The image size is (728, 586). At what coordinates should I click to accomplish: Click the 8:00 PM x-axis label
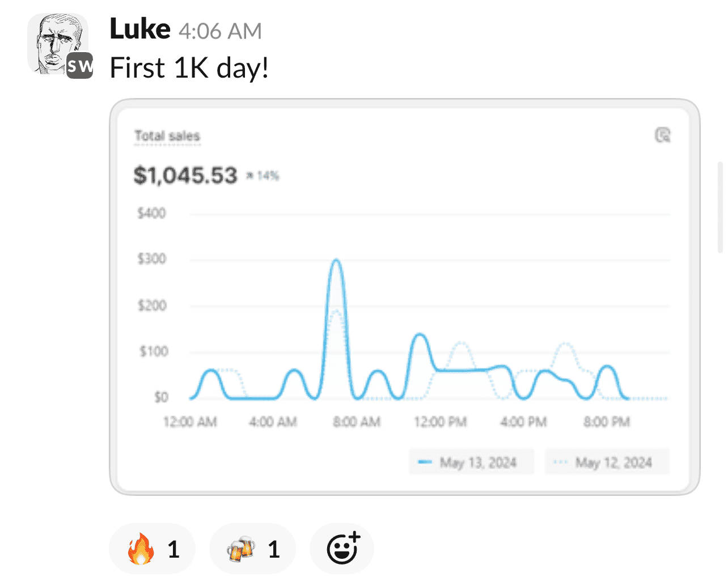tap(607, 422)
